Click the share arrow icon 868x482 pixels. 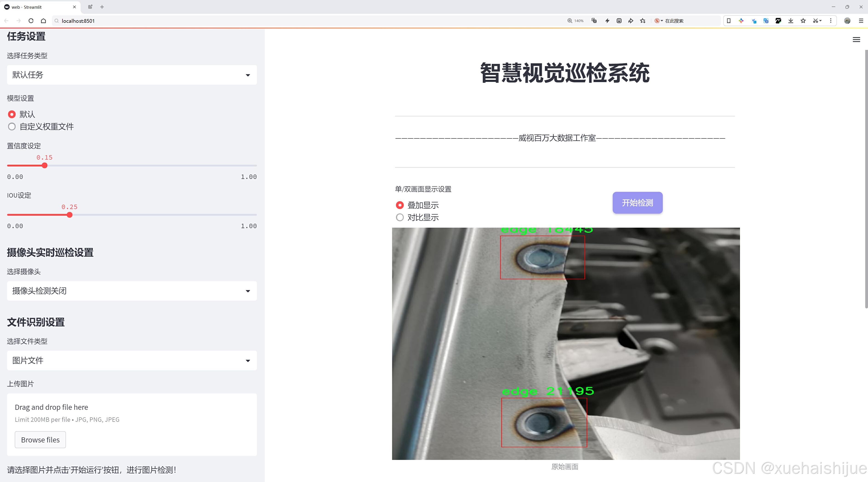point(630,21)
